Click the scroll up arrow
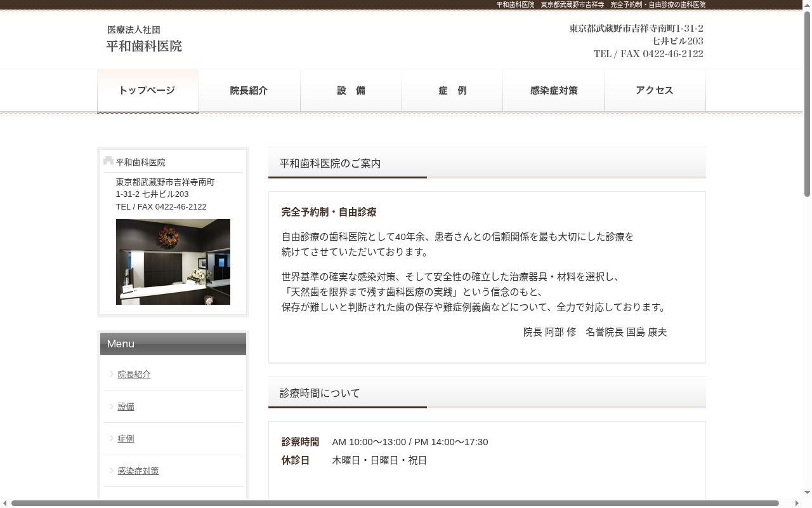The width and height of the screenshot is (812, 508). [x=807, y=4]
